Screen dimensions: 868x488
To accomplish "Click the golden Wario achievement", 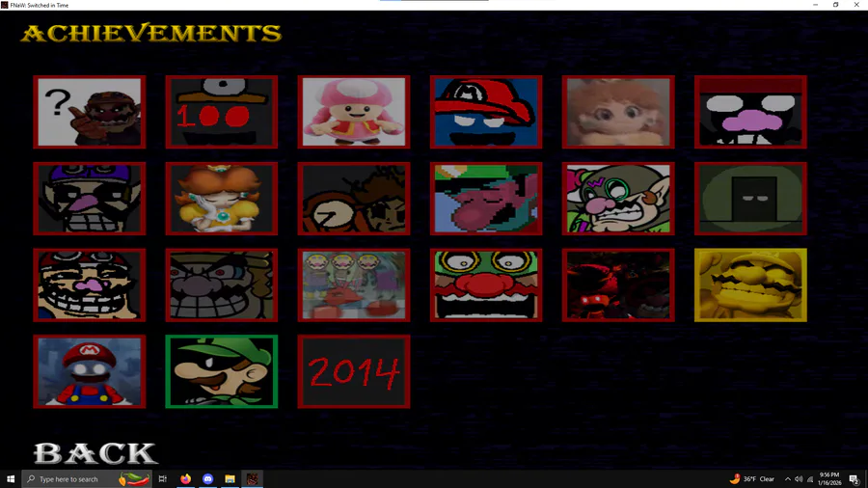I will point(750,285).
